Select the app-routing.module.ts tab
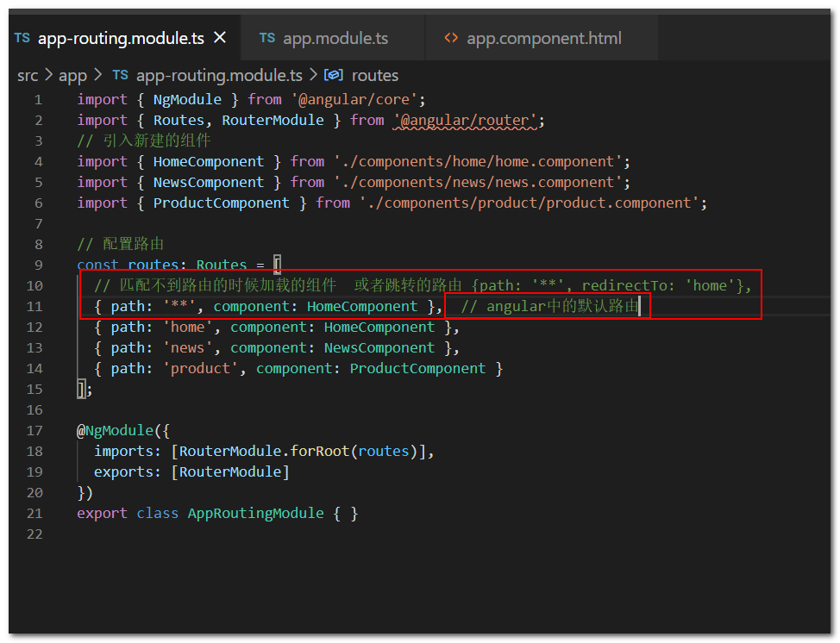Screen dimensions: 840x643 tap(121, 38)
